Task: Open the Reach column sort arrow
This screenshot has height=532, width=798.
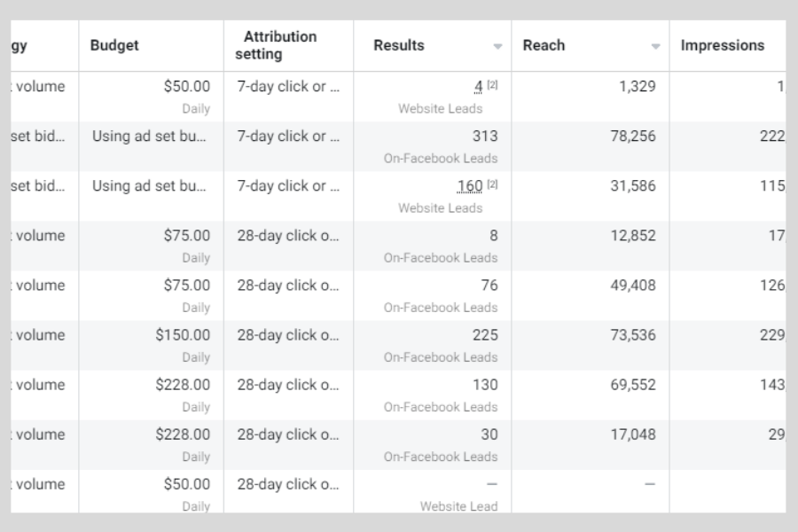Action: (655, 46)
